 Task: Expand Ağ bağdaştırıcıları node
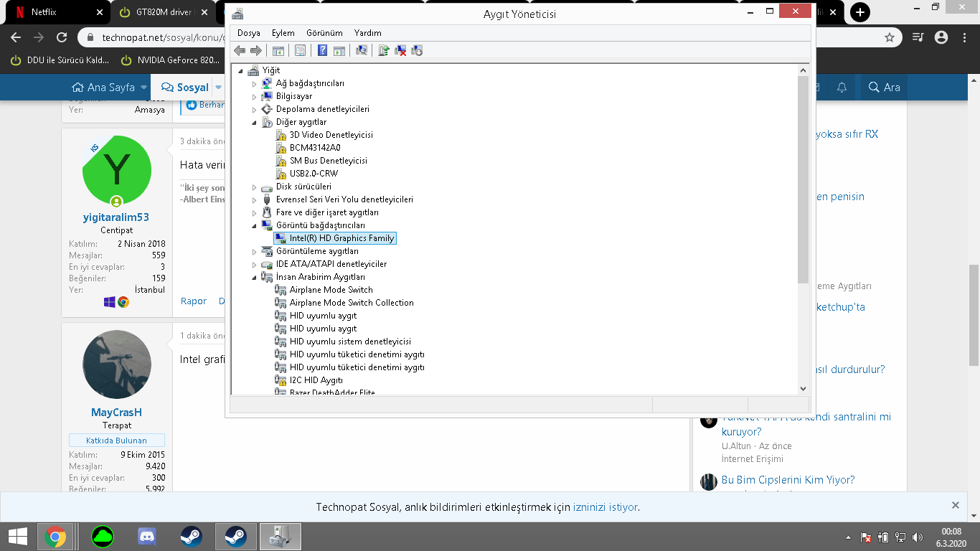[x=254, y=83]
